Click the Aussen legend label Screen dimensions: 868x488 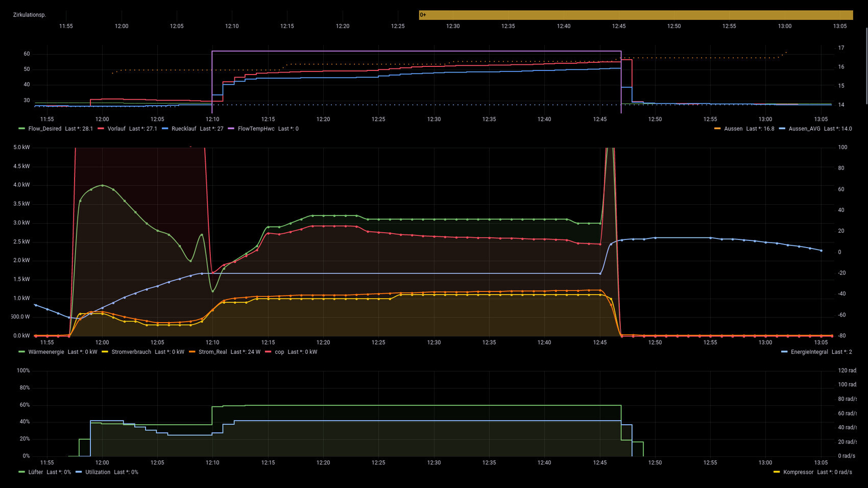[x=733, y=129]
